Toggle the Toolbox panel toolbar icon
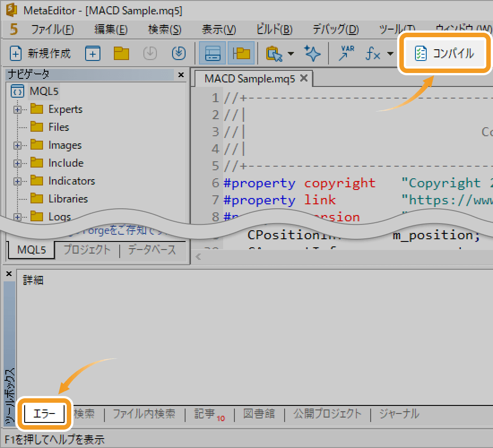 (x=212, y=54)
